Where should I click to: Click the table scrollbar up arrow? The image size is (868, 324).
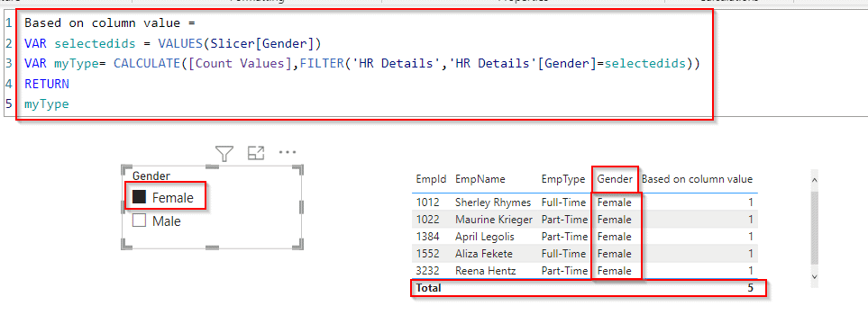[x=814, y=180]
